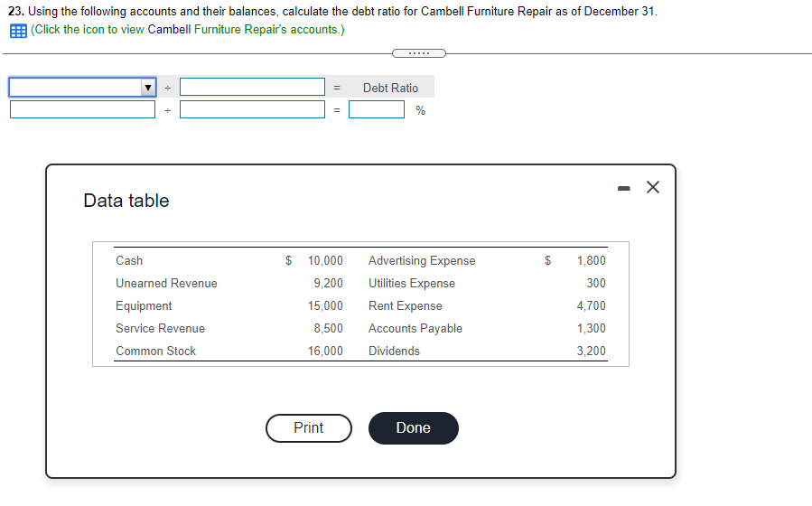Click the 10,000 Cash balance
This screenshot has width=812, height=506.
(325, 260)
